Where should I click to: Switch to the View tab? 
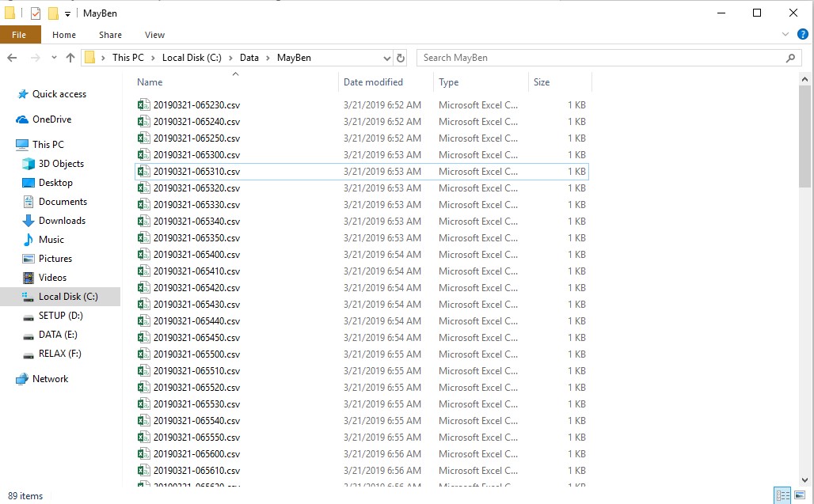pyautogui.click(x=154, y=35)
